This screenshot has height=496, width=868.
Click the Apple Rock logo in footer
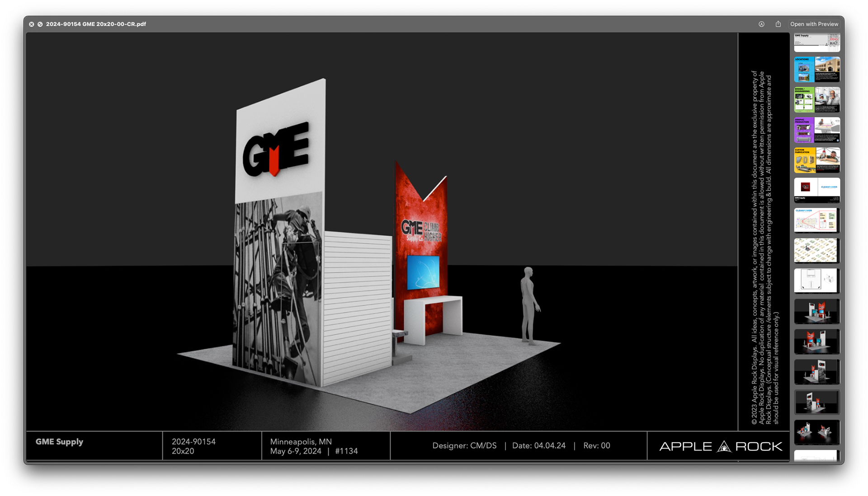720,446
